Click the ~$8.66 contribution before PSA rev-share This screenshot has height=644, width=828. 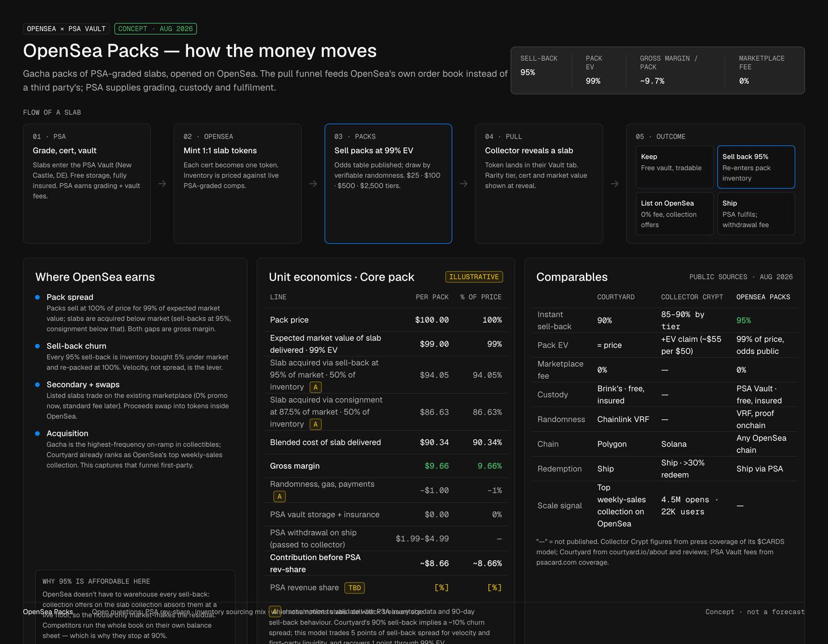coord(434,564)
